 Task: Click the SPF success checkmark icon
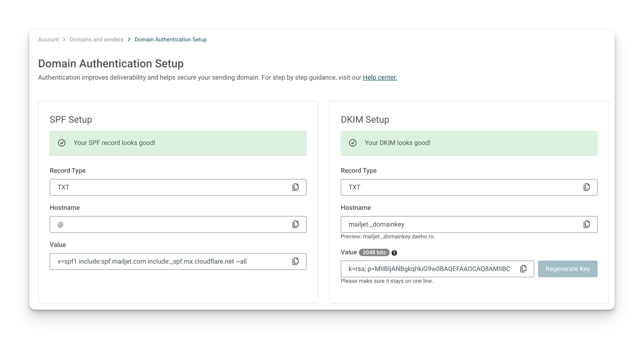[x=62, y=143]
